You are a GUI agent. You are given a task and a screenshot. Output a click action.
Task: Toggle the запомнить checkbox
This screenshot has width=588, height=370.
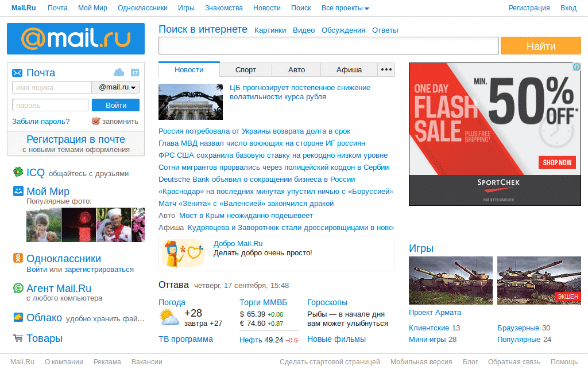tap(96, 121)
